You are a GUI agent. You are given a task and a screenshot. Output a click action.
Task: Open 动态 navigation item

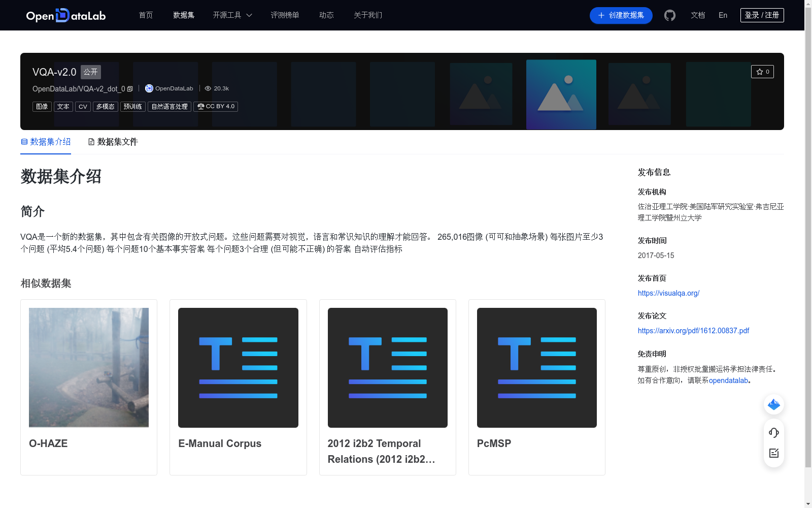point(326,15)
